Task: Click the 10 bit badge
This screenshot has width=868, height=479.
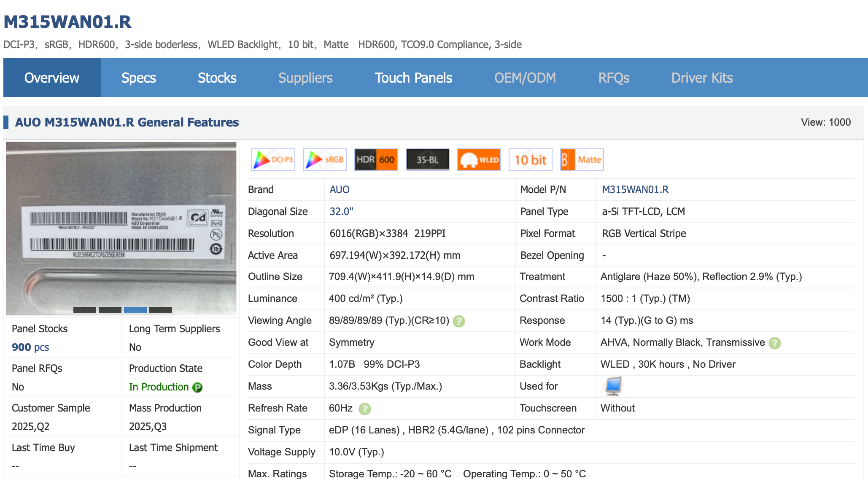Action: (531, 160)
